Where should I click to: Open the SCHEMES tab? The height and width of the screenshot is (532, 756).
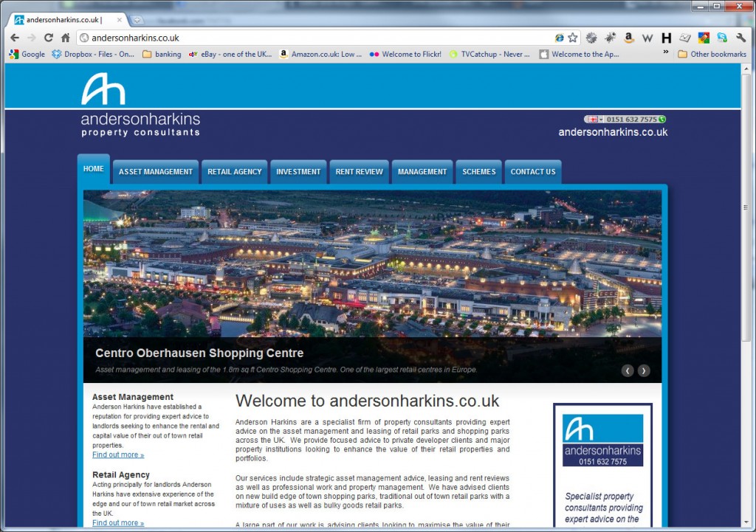[x=478, y=171]
